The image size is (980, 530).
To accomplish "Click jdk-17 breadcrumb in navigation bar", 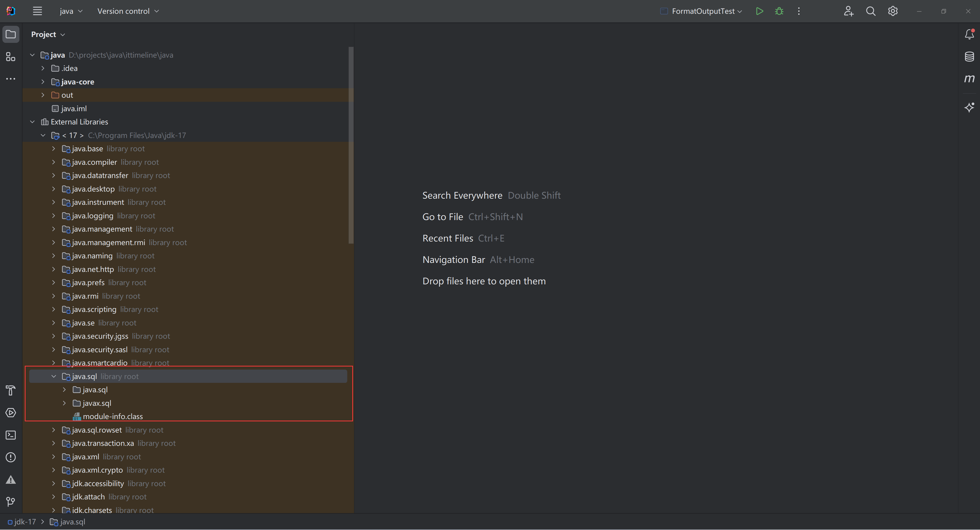I will click(x=22, y=522).
